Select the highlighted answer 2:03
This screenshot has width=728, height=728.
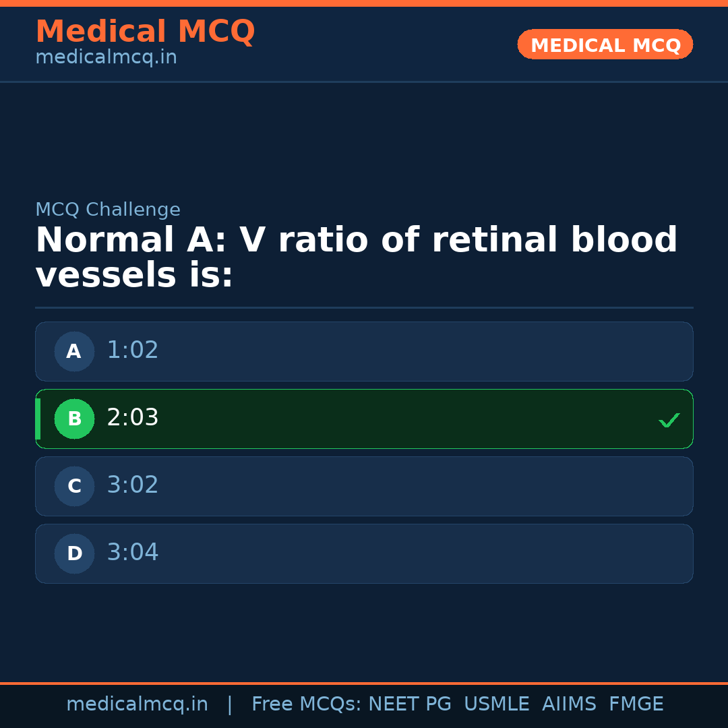(x=364, y=419)
